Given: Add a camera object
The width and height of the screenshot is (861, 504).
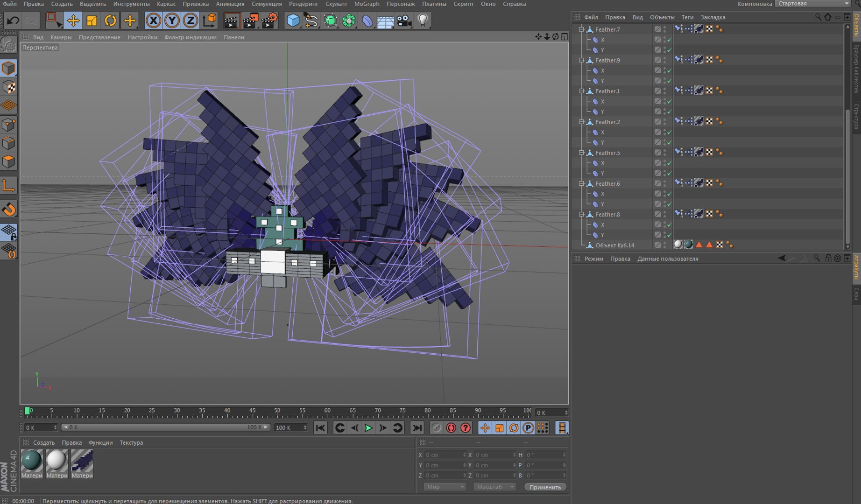Looking at the screenshot, I should (404, 21).
